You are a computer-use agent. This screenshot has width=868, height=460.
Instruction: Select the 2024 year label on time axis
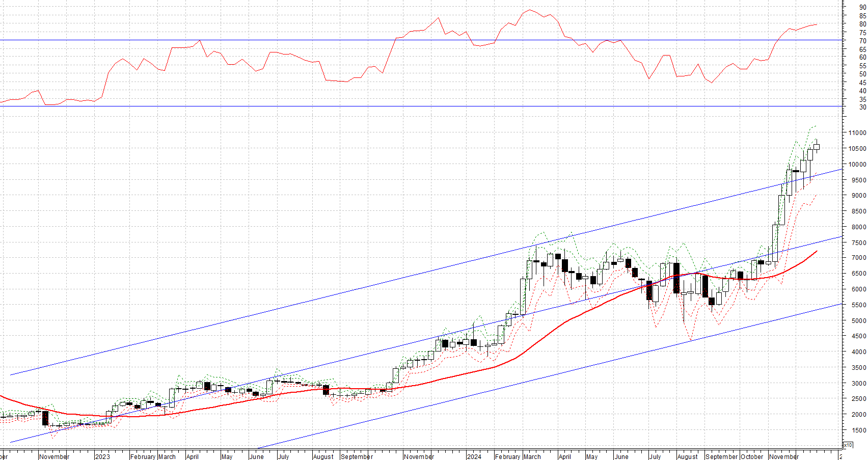point(474,456)
